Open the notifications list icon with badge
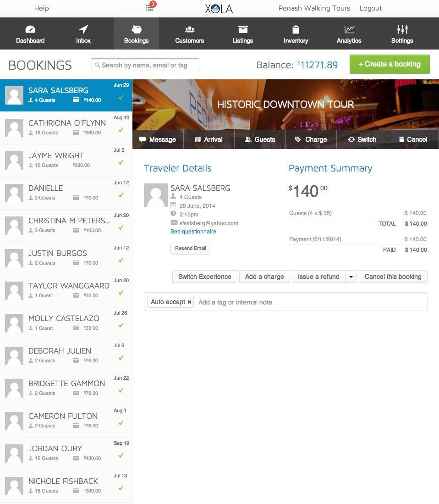 click(150, 7)
